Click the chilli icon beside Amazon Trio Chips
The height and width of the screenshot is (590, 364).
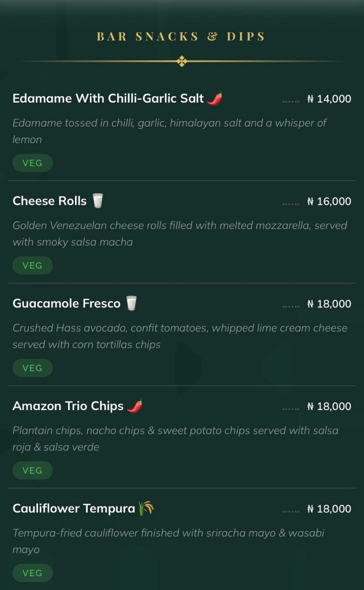tap(134, 406)
